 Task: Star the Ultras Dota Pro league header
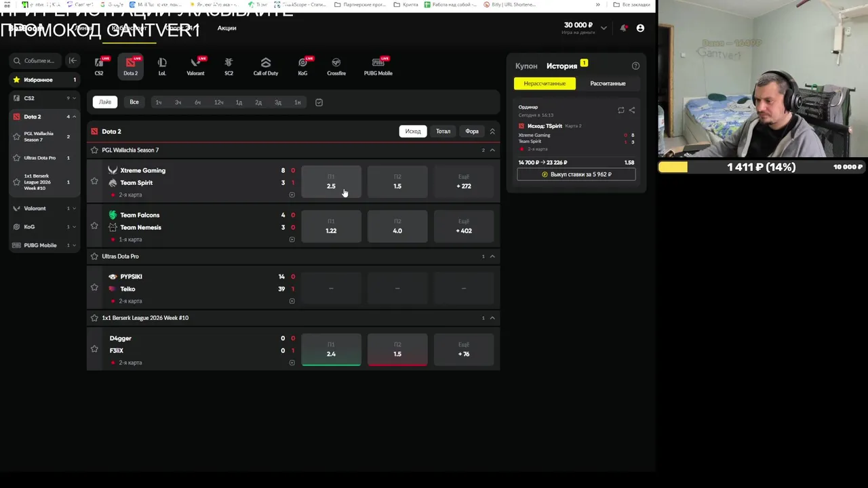click(94, 256)
